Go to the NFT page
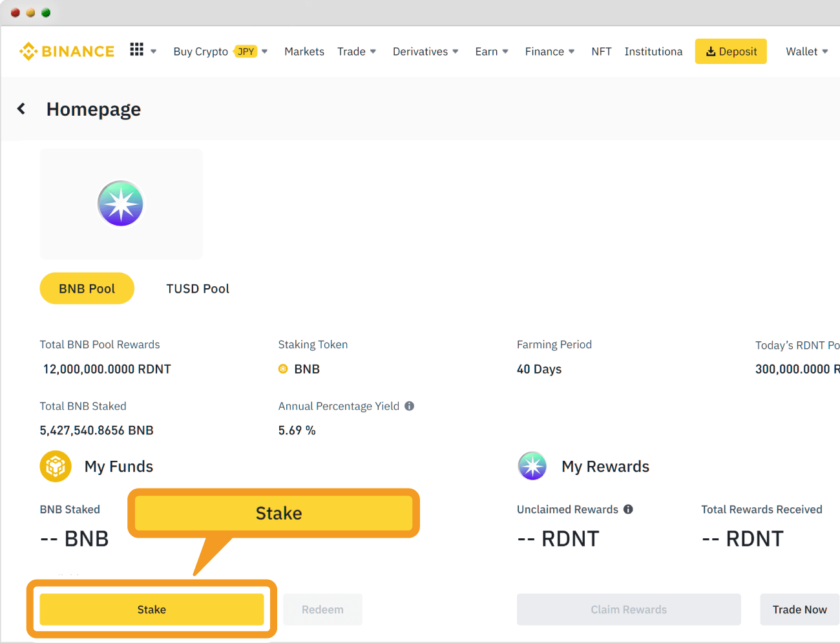The width and height of the screenshot is (840, 643). click(602, 52)
